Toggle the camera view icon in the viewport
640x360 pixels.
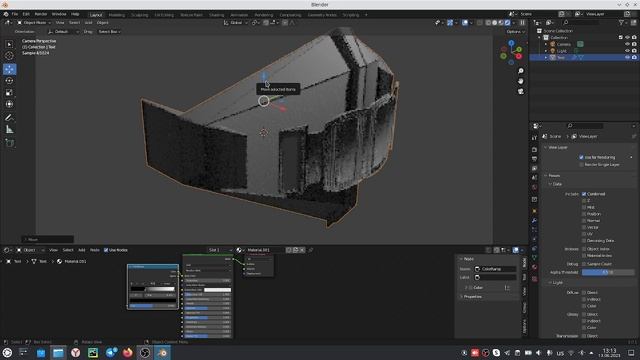[521, 91]
